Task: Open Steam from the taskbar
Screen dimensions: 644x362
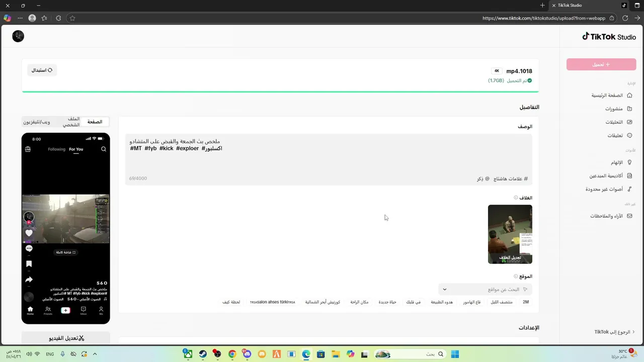Action: (203, 354)
